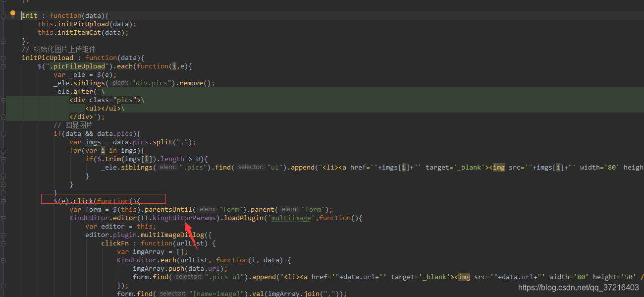Screen dimensions: 644x297
Task: Click 'imgArray.join(",")' expression
Action: (303, 294)
